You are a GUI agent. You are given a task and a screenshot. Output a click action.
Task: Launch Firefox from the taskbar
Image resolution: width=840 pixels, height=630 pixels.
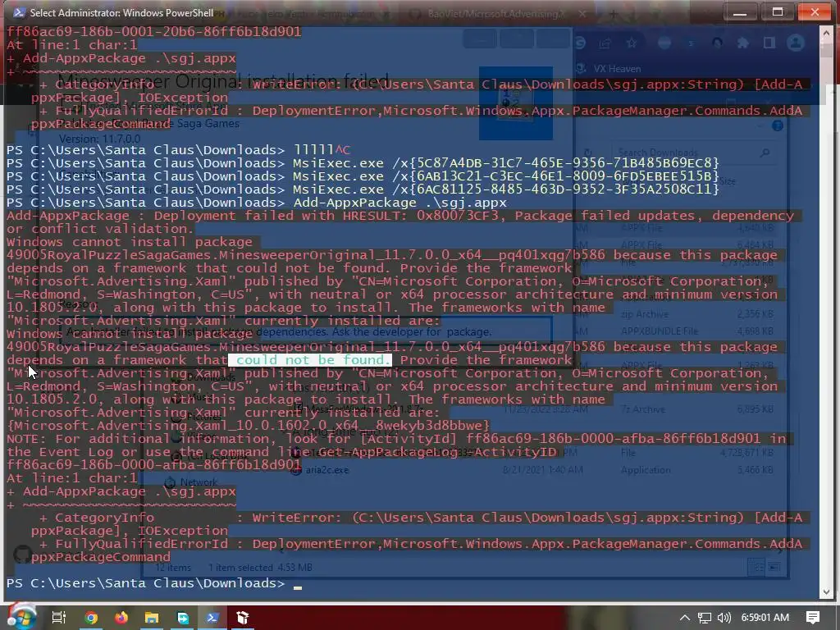click(x=121, y=618)
